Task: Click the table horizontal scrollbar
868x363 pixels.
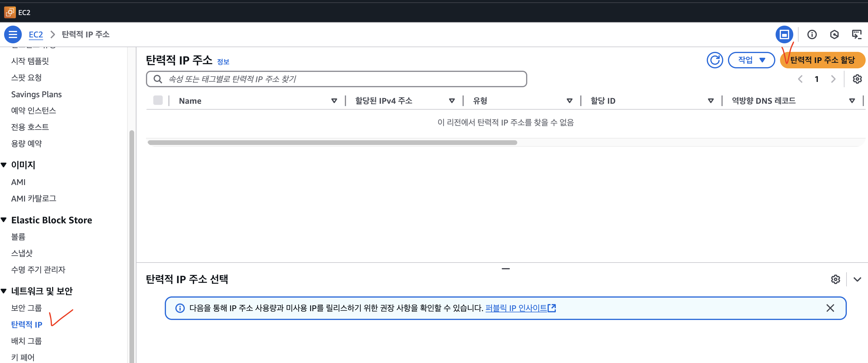Action: click(332, 143)
